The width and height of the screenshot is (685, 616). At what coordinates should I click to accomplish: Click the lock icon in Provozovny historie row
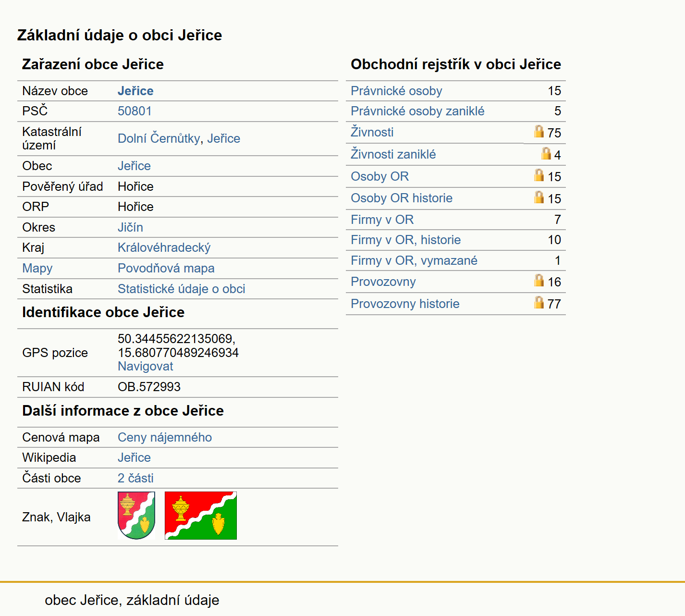[539, 302]
